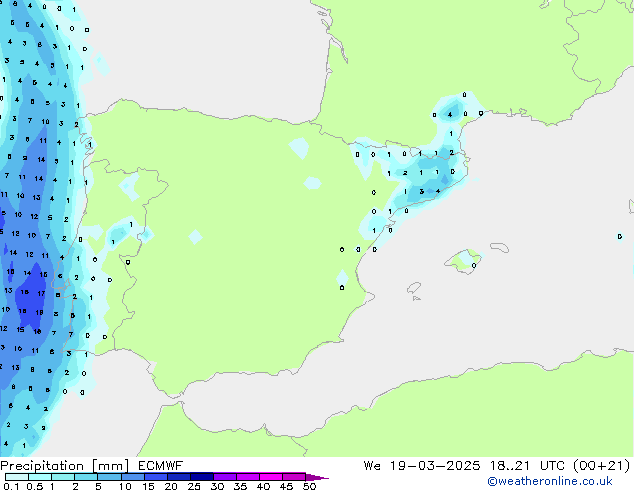Click the Mallorca island on the map
The image size is (634, 490).
pos(463,262)
